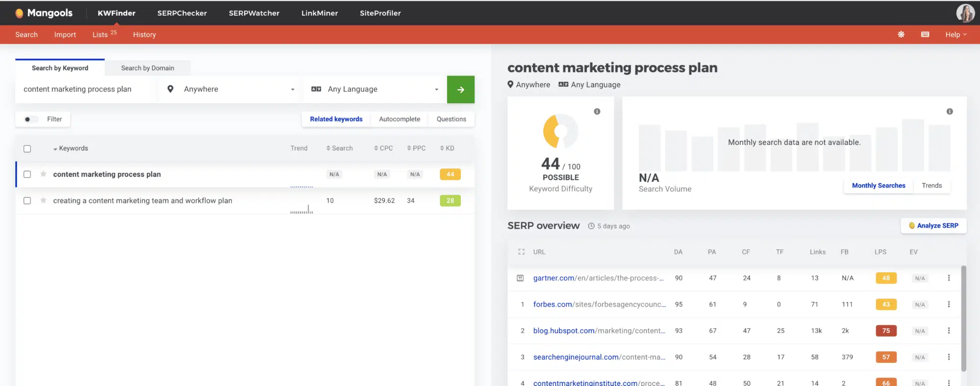This screenshot has height=386, width=980.
Task: Switch to the Questions tab
Action: 452,119
